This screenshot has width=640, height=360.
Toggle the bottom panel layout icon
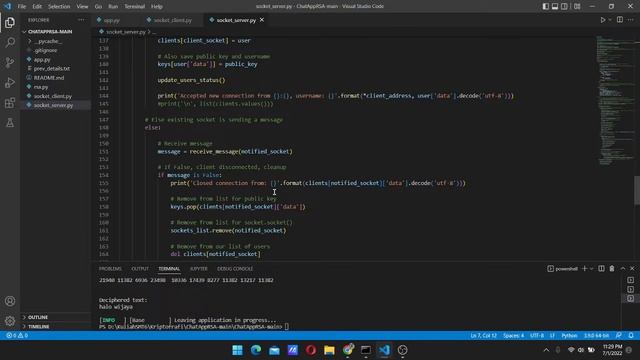555,6
